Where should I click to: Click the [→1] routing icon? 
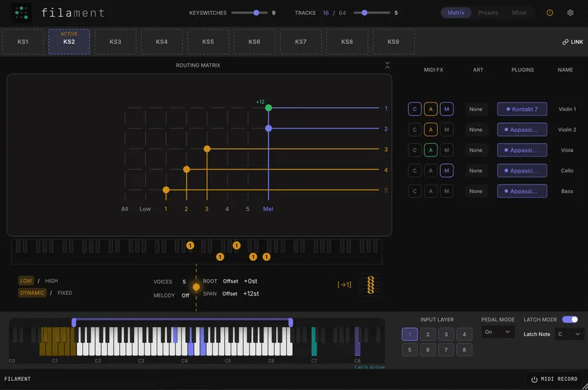[x=344, y=285]
